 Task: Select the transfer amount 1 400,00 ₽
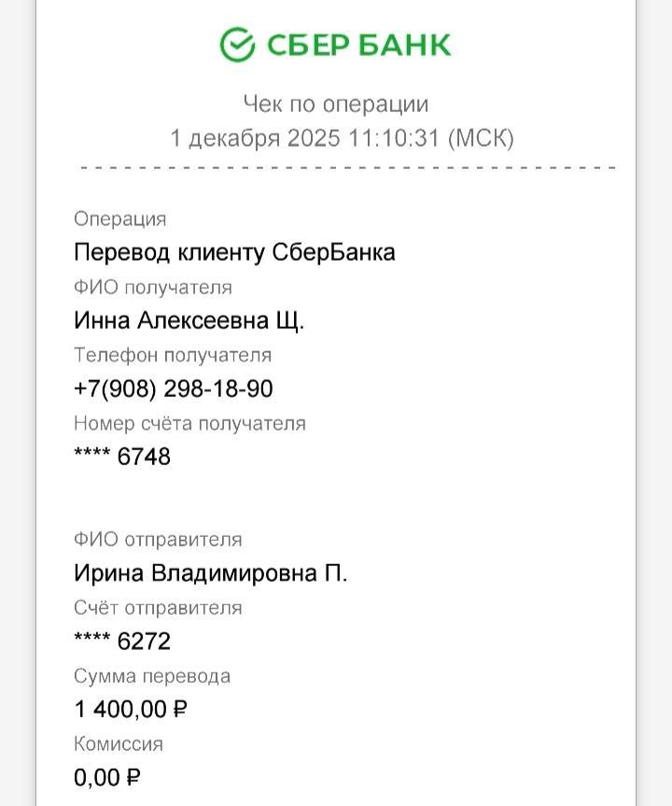click(131, 709)
